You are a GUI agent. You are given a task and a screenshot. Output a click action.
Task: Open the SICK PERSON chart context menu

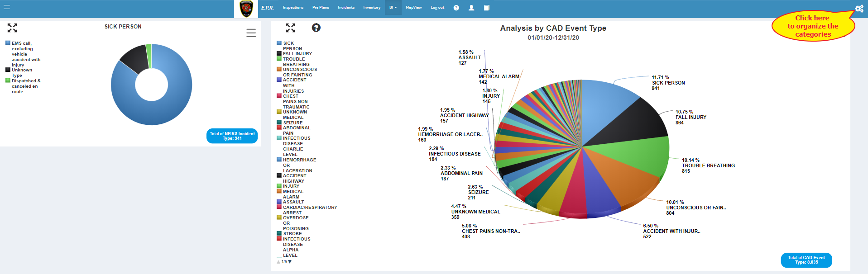[x=251, y=33]
